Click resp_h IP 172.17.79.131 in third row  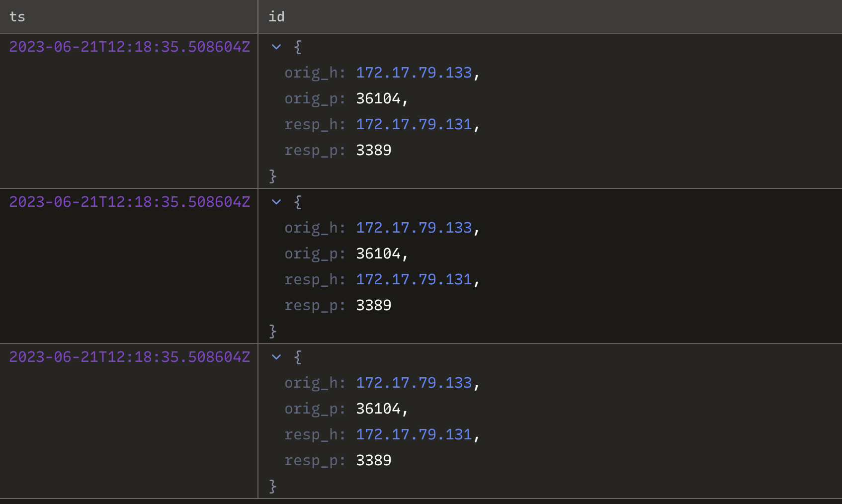414,434
